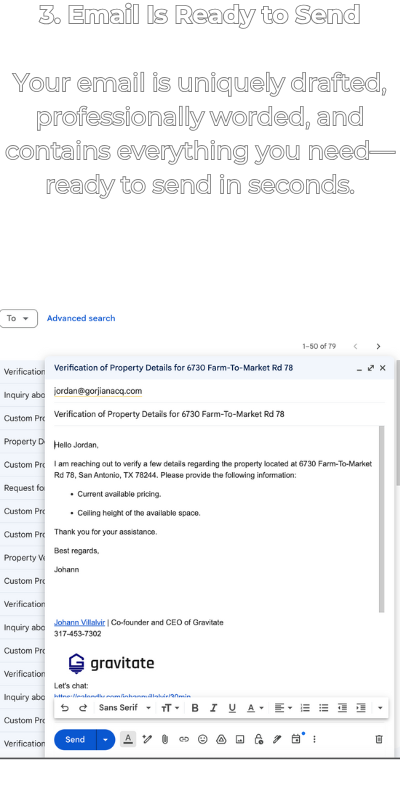
Task: Click the 1–50 of 79 counter
Action: click(x=319, y=346)
